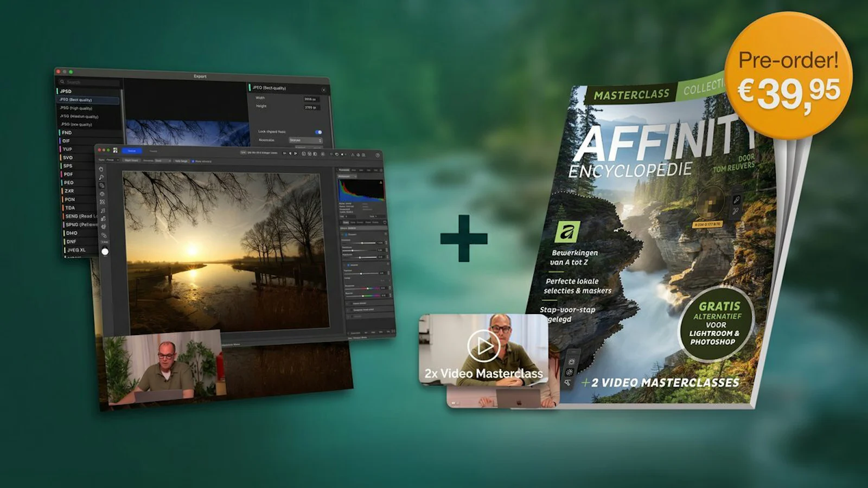Close the JPEG settings panel with the X icon
Viewport: 868px width, 488px height.
(324, 89)
